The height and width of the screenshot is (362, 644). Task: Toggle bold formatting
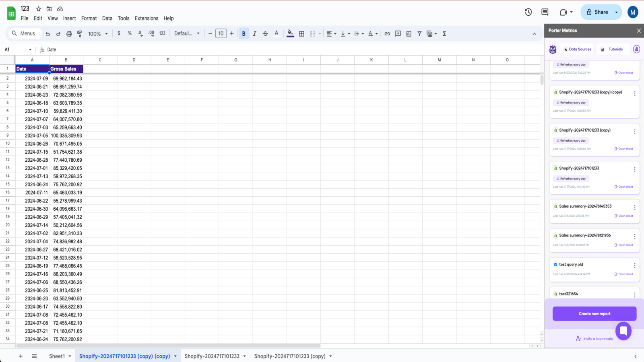click(x=244, y=34)
